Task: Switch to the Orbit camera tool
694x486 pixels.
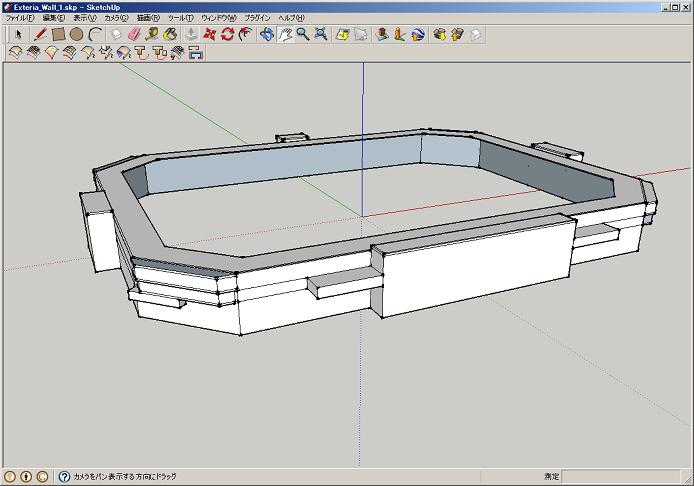Action: tap(267, 34)
